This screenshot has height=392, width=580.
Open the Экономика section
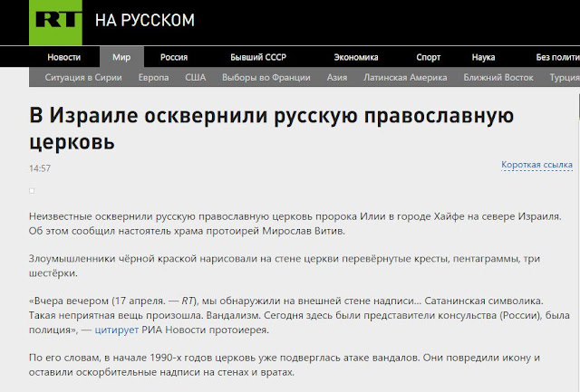(356, 57)
